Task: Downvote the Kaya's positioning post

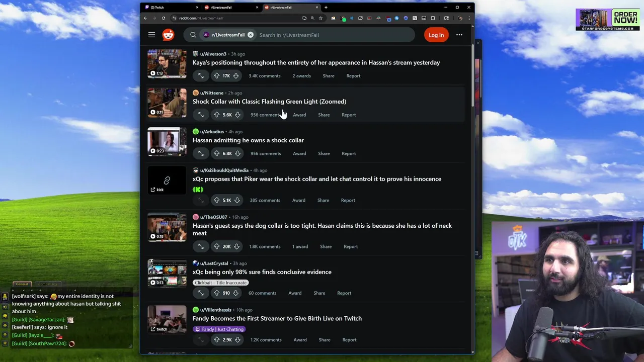Action: [x=236, y=76]
